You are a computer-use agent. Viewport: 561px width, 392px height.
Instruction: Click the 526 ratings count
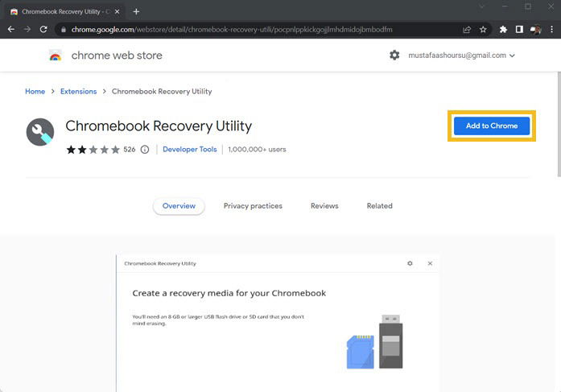[x=130, y=150]
